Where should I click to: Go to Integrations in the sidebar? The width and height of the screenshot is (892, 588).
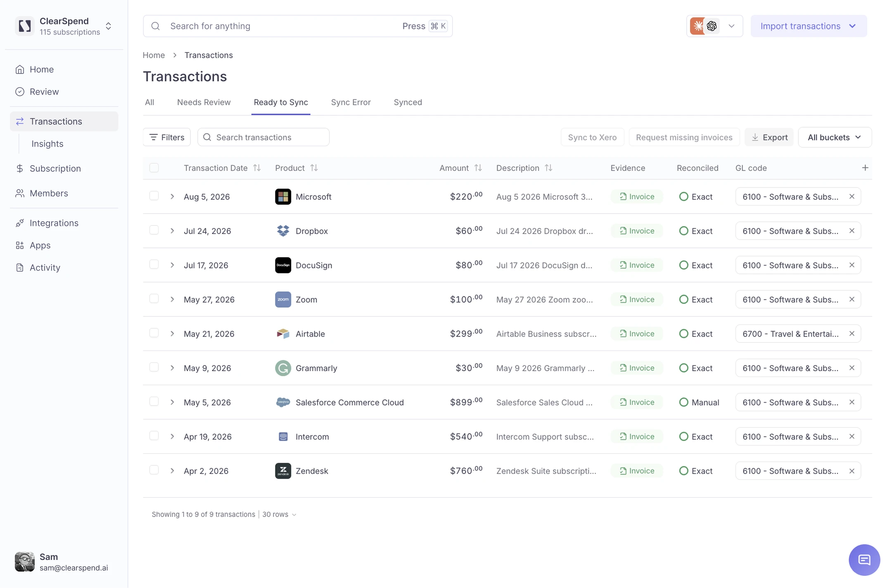point(54,223)
